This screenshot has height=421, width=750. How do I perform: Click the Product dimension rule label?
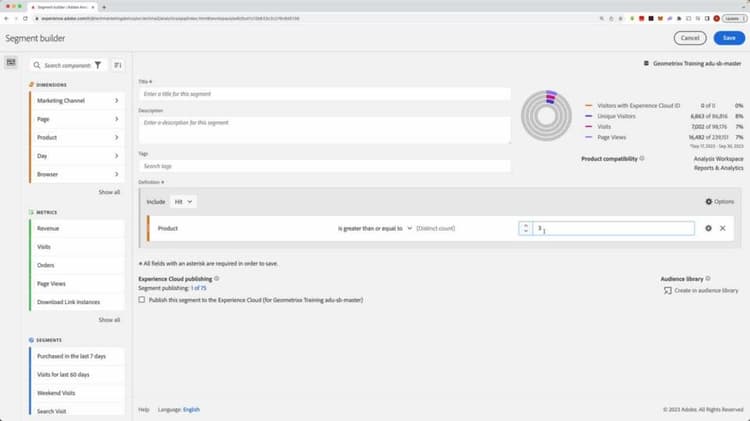167,228
